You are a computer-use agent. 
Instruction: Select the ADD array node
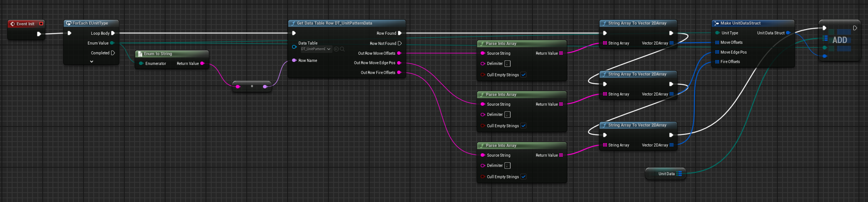coord(839,40)
